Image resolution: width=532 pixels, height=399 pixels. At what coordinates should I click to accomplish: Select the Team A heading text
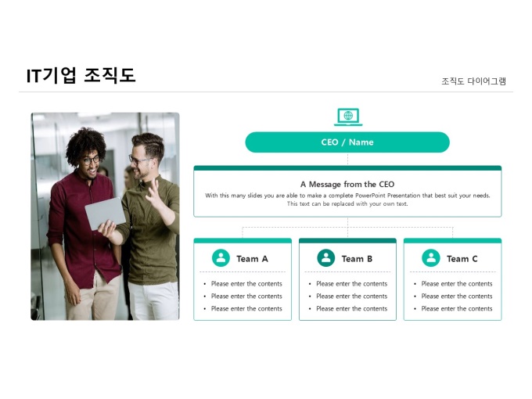(x=252, y=259)
